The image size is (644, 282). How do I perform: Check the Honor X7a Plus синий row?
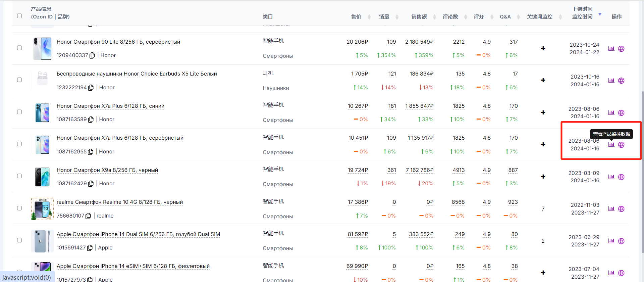tap(19, 112)
